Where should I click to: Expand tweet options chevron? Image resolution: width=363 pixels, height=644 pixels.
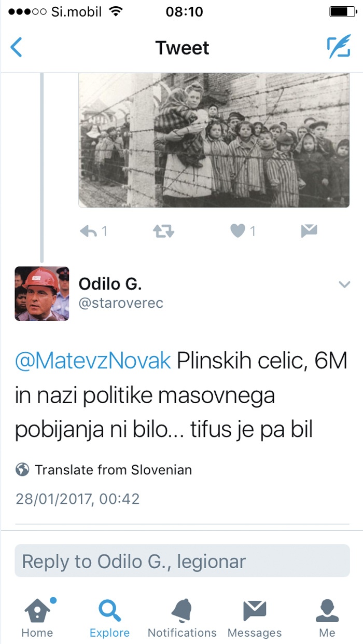pos(344,284)
